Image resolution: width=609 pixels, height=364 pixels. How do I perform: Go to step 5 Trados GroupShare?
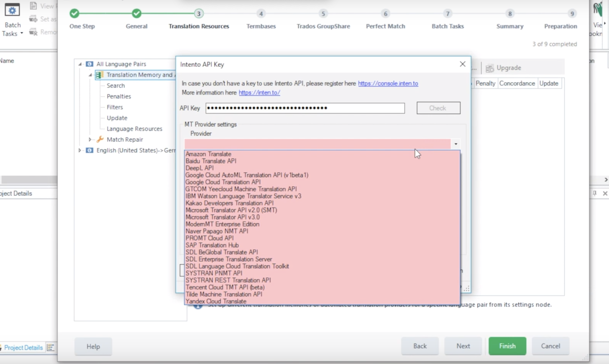pos(323,13)
